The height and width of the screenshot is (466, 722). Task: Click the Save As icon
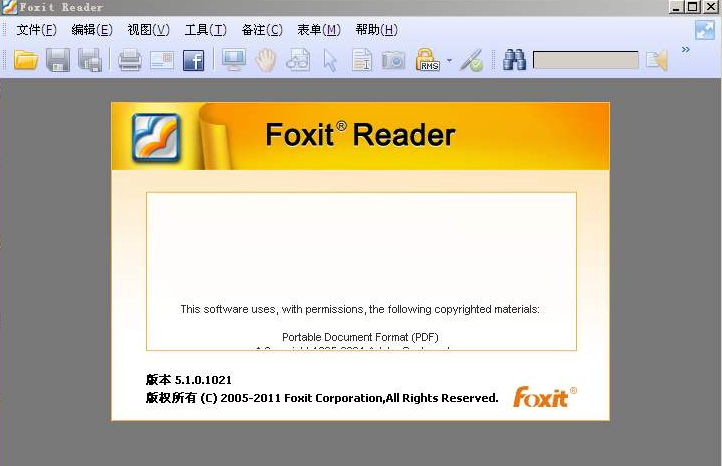pyautogui.click(x=90, y=60)
